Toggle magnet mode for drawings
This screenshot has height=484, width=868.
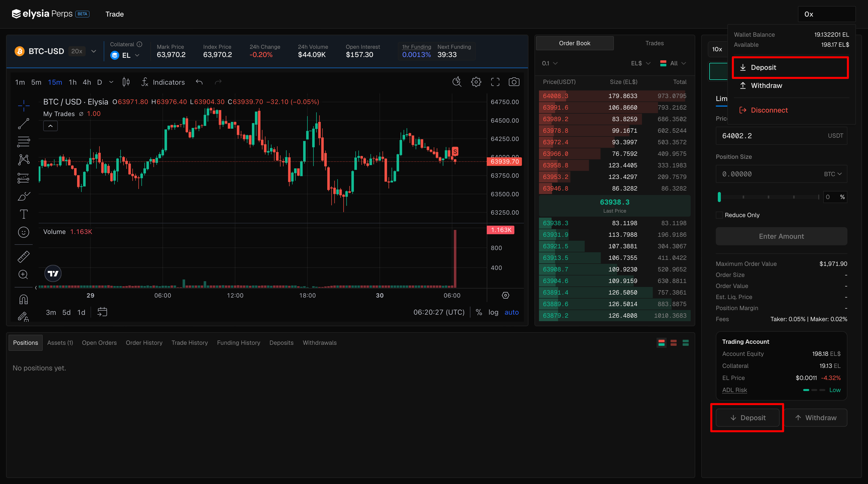tap(24, 299)
